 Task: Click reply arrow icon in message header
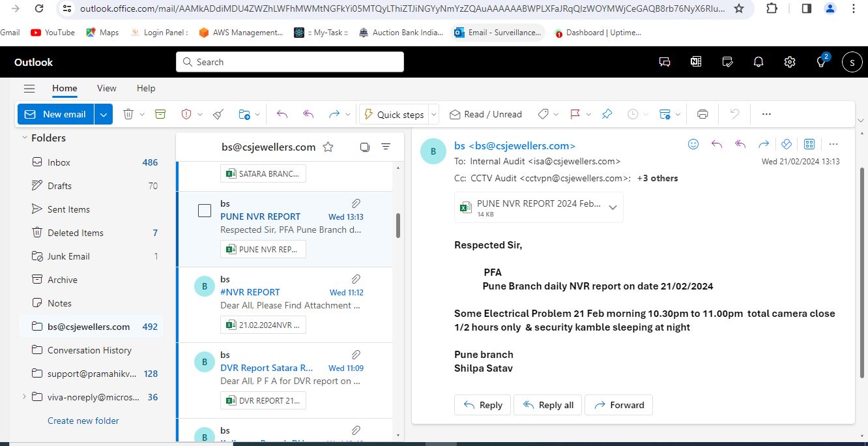(717, 144)
